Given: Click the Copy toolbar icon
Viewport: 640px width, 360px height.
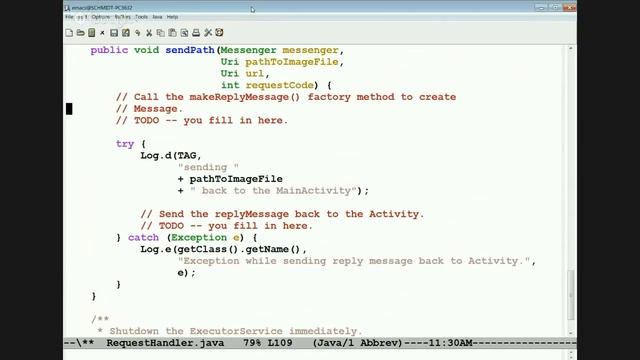Looking at the screenshot, I should 161,33.
